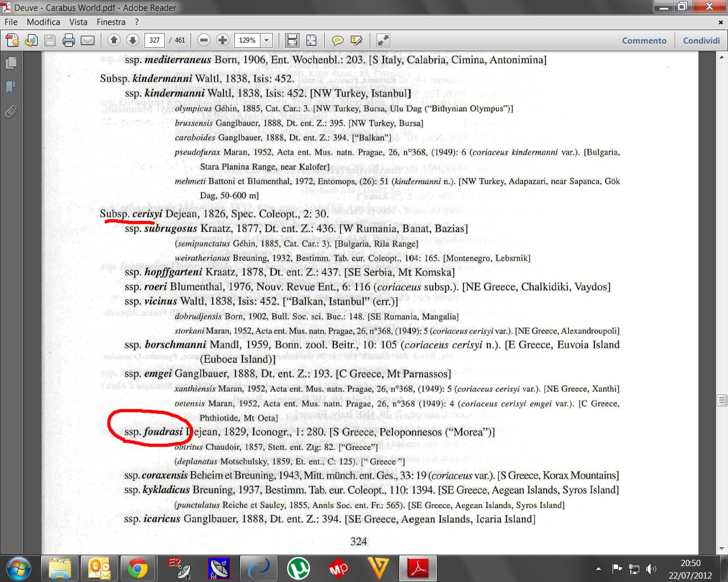Show the bookmarks side panel
The height and width of the screenshot is (582, 728).
[x=11, y=87]
